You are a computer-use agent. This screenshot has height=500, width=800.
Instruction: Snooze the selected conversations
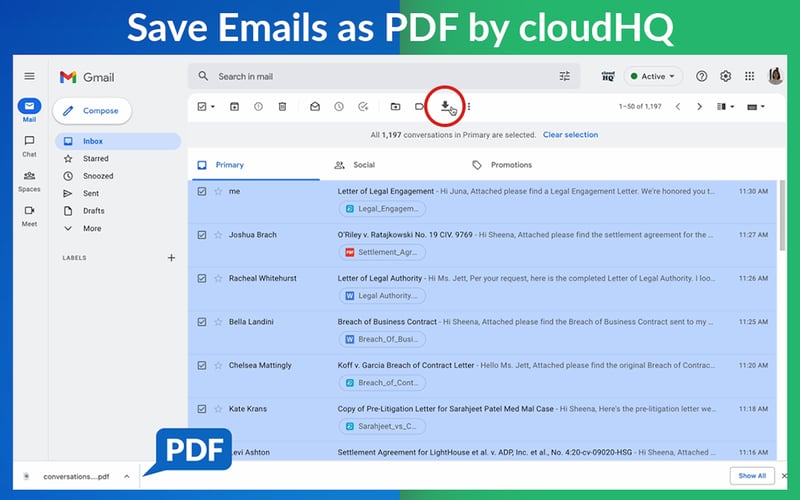click(339, 107)
